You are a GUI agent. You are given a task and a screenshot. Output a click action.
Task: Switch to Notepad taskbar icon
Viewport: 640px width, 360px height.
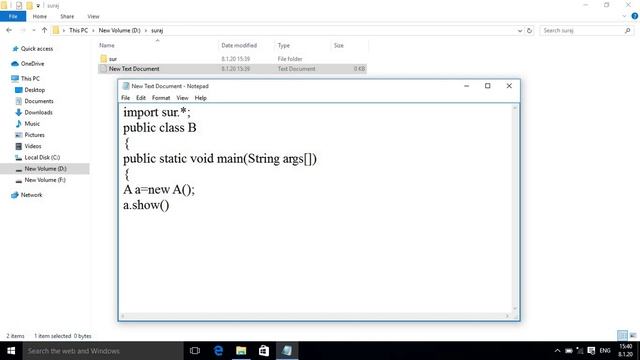coord(287,351)
